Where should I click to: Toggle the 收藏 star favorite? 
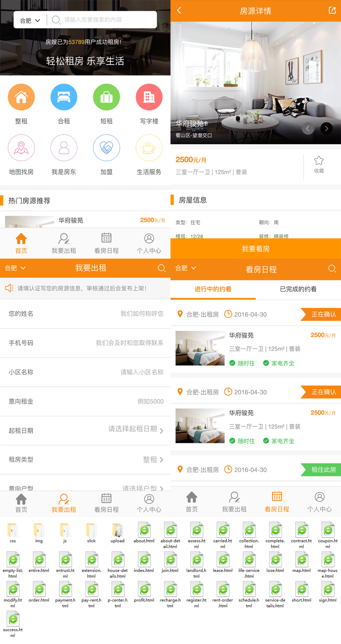coord(319,164)
